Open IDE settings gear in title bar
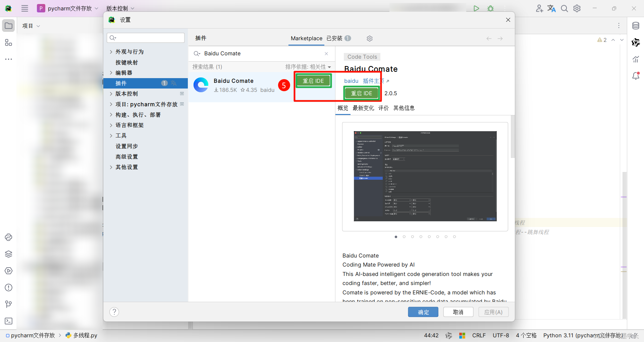The height and width of the screenshot is (342, 644). click(x=577, y=8)
